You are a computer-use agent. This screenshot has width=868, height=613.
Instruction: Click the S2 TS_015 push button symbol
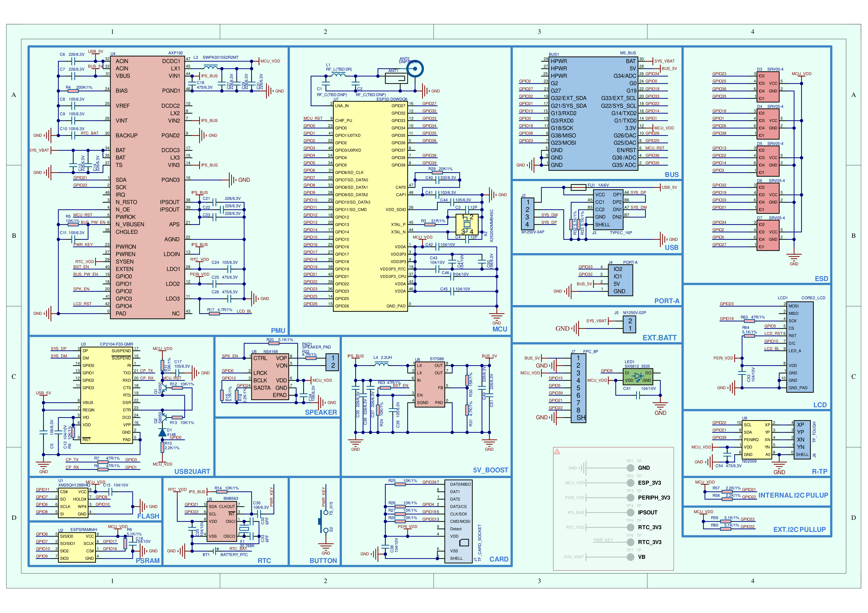coord(324,522)
